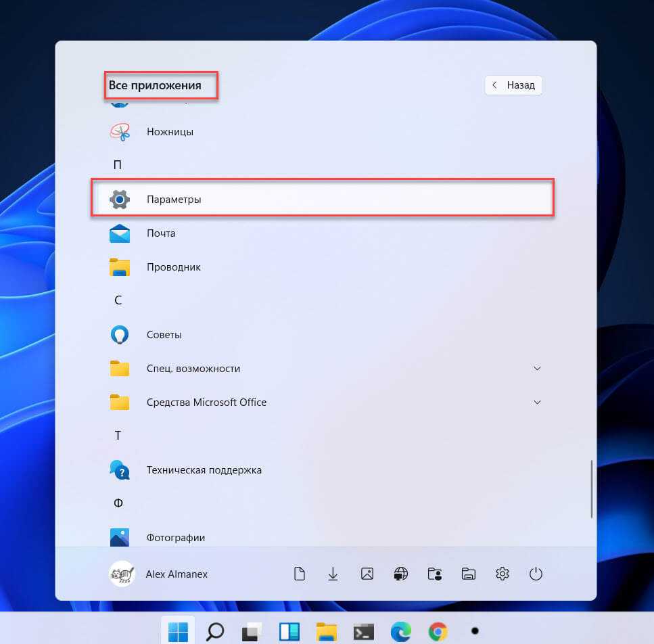Launch the Ножницы snipping tool

click(x=170, y=132)
